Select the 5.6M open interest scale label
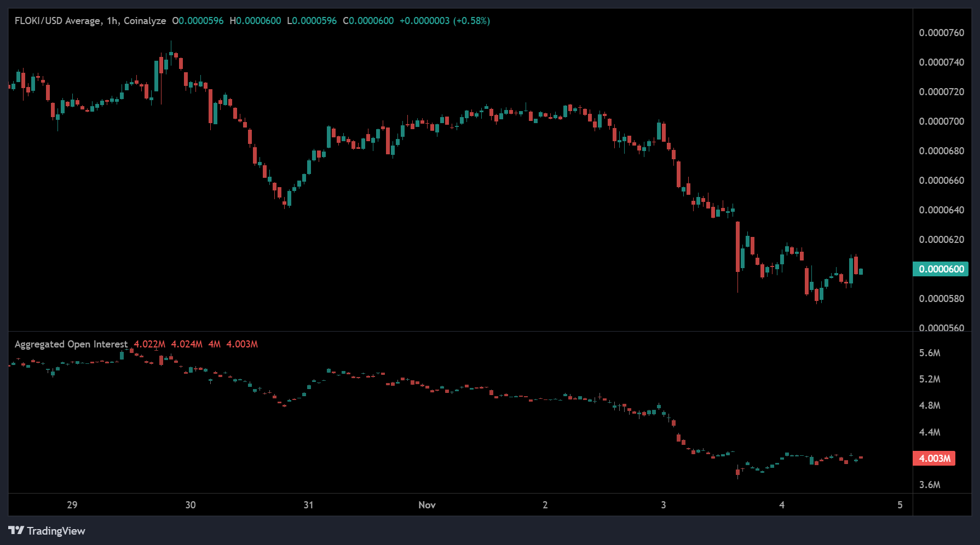 point(929,353)
